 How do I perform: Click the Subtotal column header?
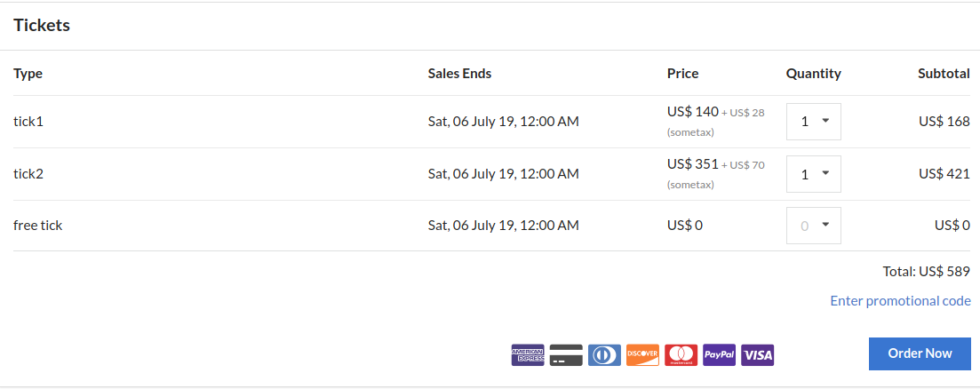944,74
